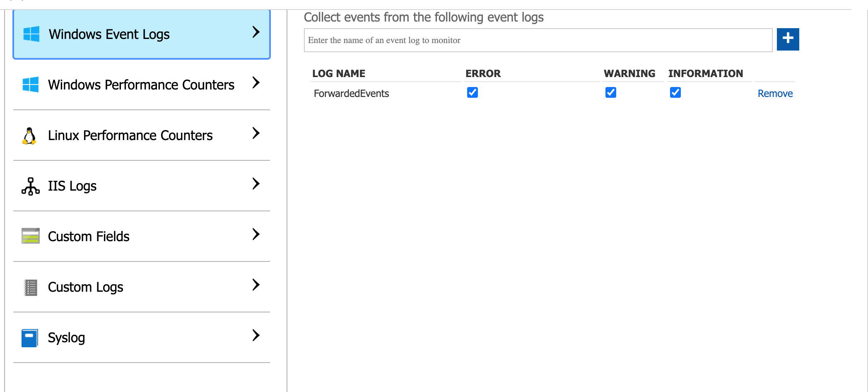Click the LOG NAME column header

pos(339,73)
